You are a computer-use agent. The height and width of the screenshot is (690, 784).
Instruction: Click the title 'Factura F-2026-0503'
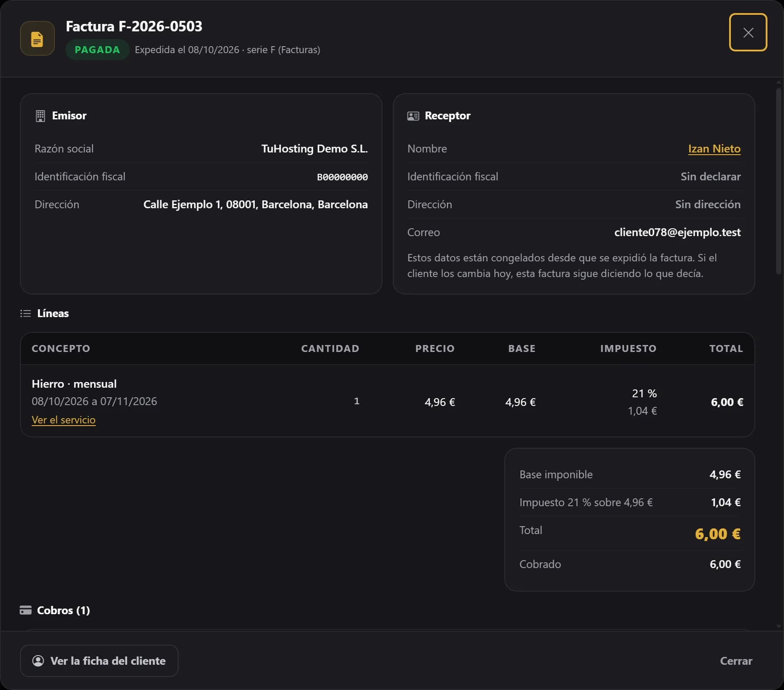pos(134,26)
